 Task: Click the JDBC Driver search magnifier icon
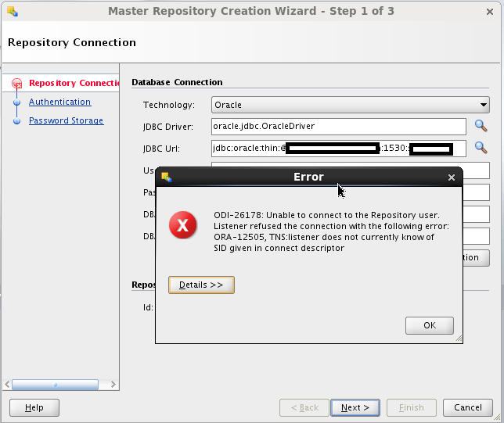click(x=481, y=126)
